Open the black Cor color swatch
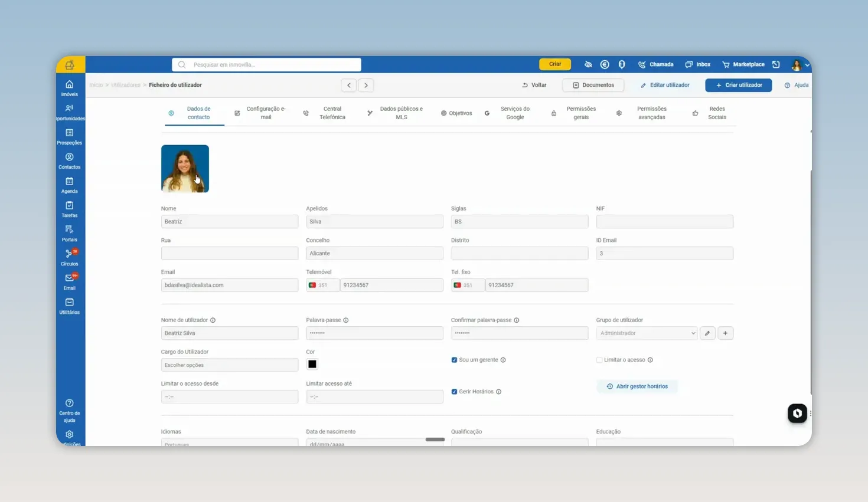The height and width of the screenshot is (502, 868). (x=312, y=365)
